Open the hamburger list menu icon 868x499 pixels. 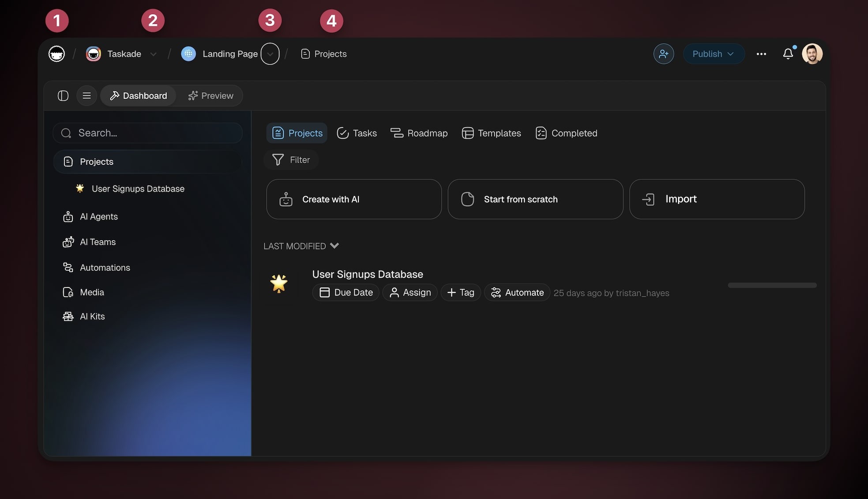point(87,96)
